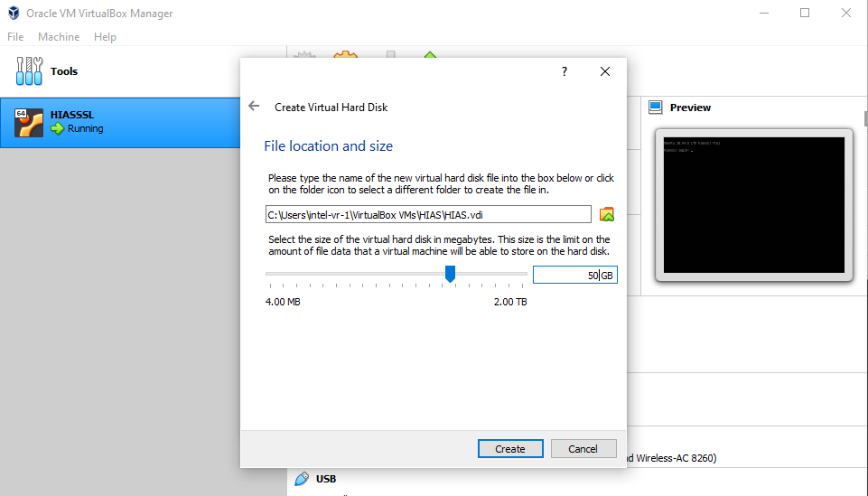Click the HIASSSL machine name text
Screen dimensions: 868x496
(72, 115)
